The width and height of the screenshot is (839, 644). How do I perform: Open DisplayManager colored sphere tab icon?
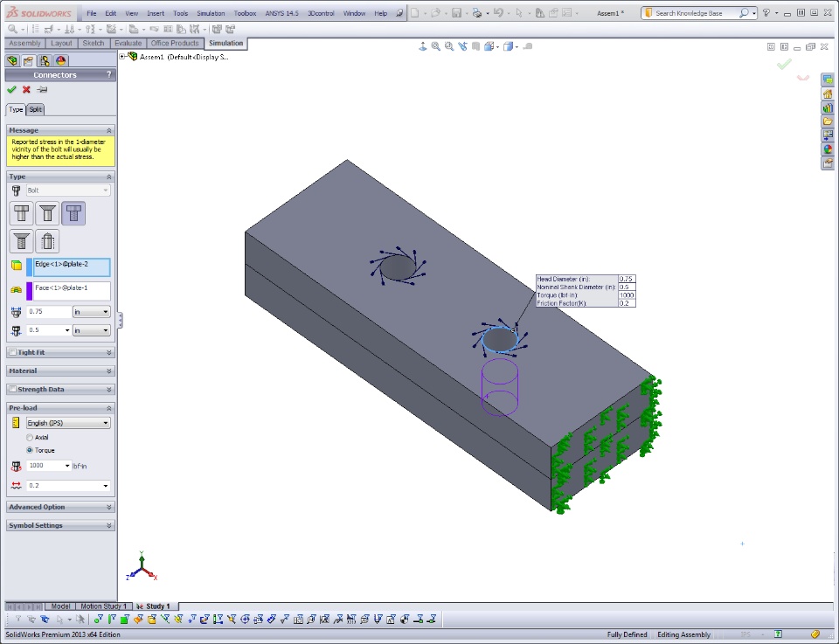(60, 60)
